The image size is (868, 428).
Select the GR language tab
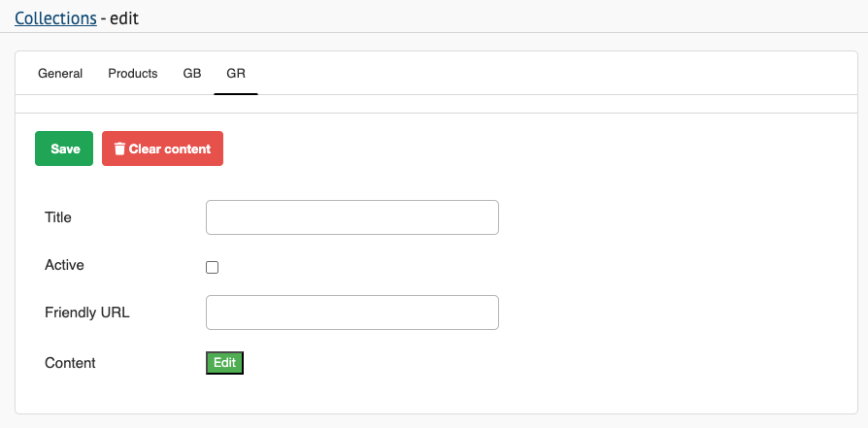[x=236, y=74]
